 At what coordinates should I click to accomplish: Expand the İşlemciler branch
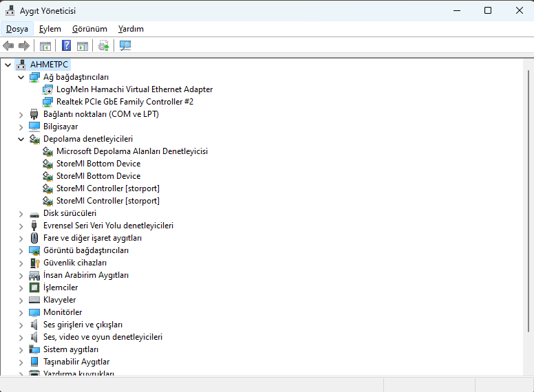click(x=21, y=288)
